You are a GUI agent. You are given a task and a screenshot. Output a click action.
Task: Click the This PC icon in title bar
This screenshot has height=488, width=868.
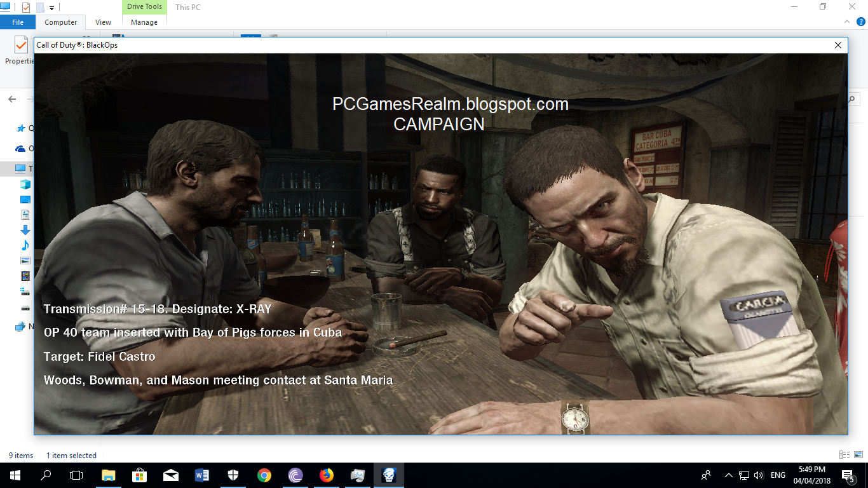point(6,7)
